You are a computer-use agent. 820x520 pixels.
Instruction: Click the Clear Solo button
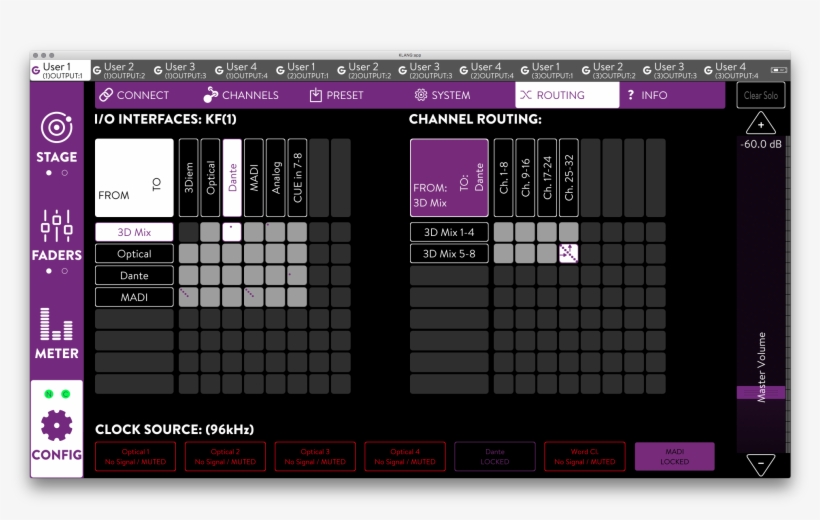point(761,95)
